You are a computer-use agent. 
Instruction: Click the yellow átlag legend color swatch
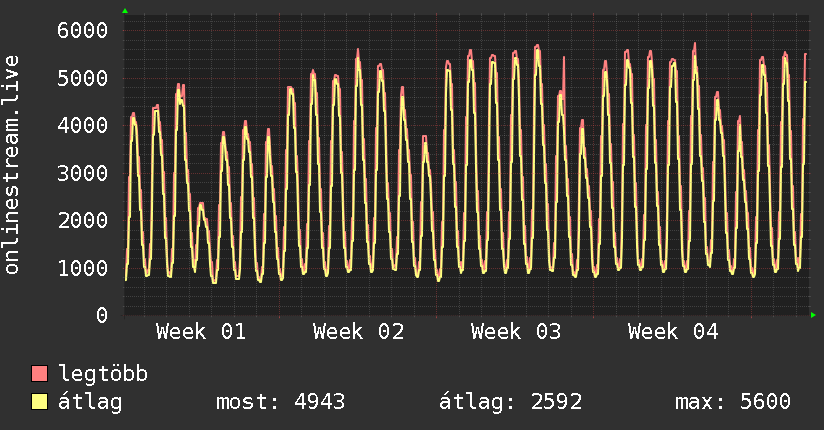(x=40, y=402)
